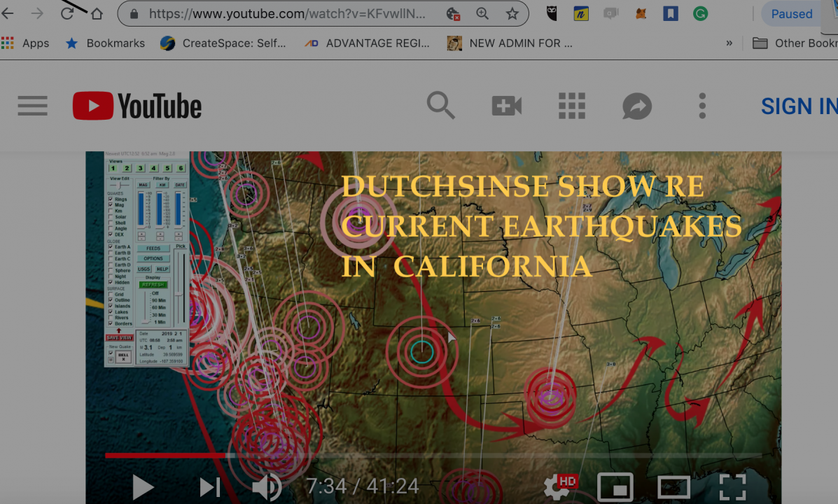The width and height of the screenshot is (838, 504).
Task: Open the page zoom magnifier icon
Action: 482,13
